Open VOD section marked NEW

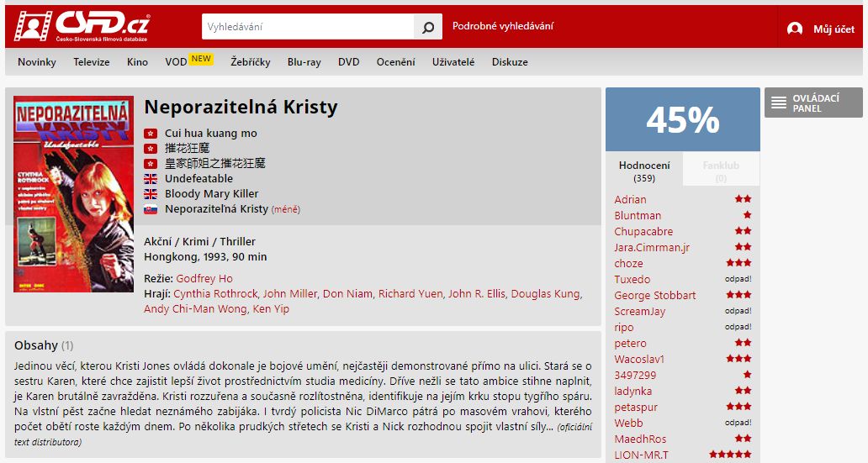(188, 61)
